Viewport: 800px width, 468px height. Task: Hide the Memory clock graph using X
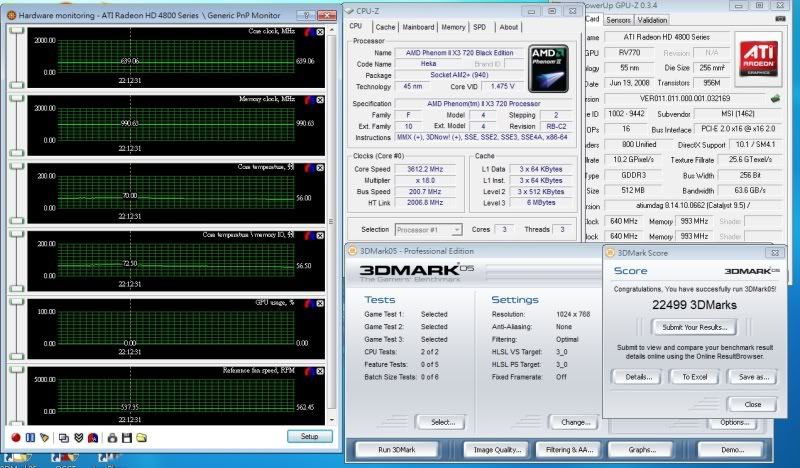319,100
